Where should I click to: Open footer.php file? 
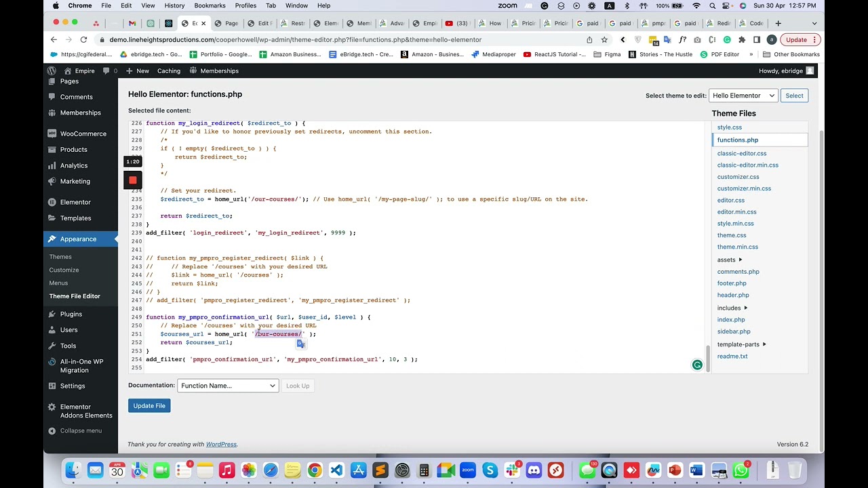point(732,283)
